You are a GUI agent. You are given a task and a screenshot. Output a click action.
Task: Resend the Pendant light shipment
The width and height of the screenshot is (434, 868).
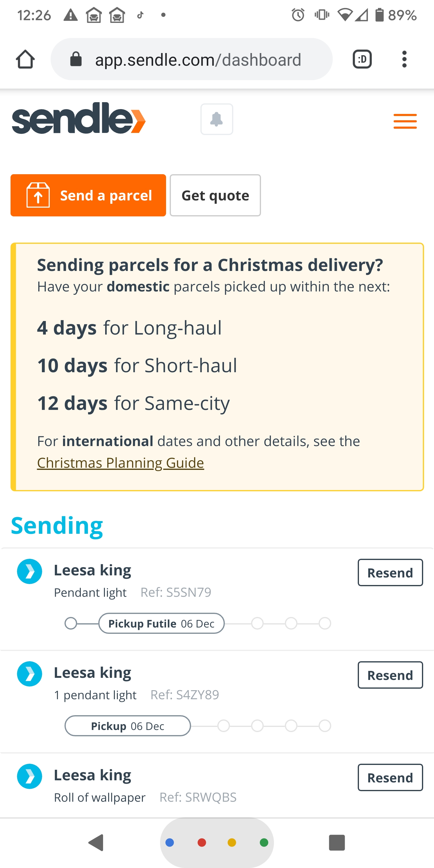[390, 573]
